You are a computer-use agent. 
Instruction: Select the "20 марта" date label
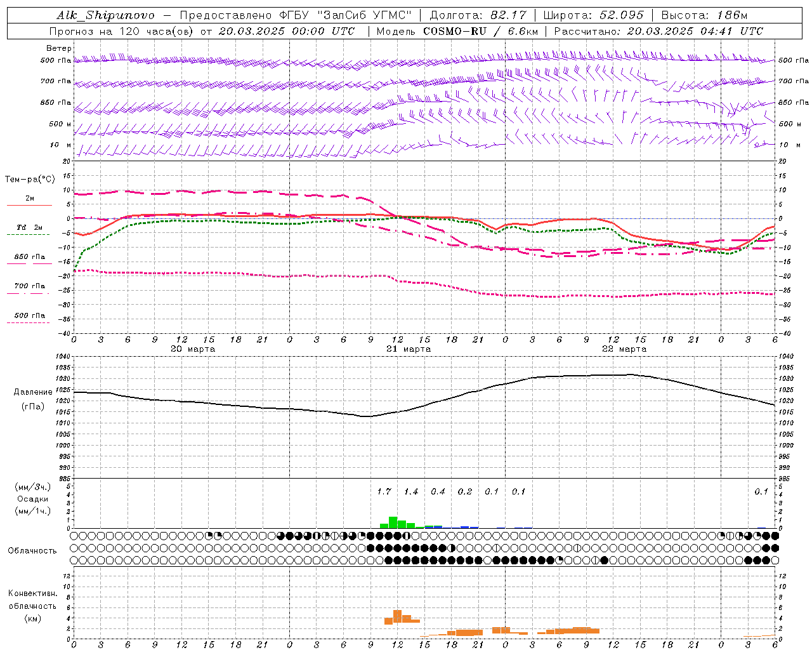coord(193,349)
